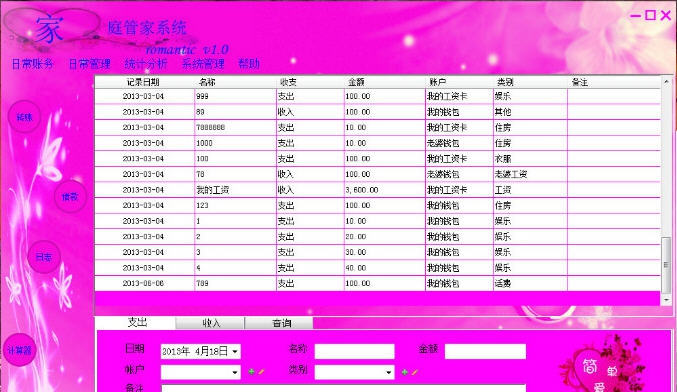Click 老婆钱包 in the row named 78

(459, 174)
